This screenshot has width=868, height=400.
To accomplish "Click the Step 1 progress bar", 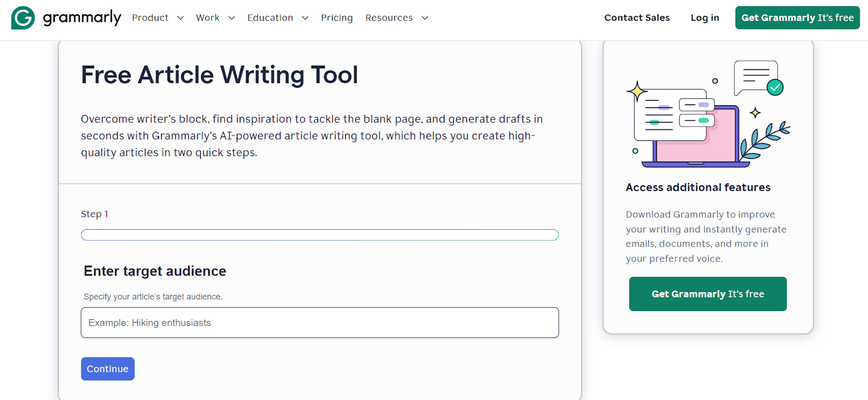I will [320, 235].
